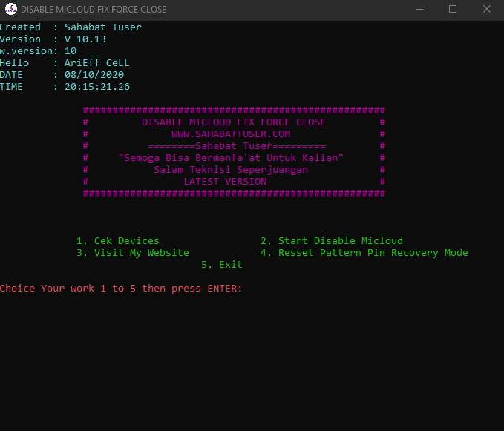Click the TIME value 20:15:21.26
The image size is (504, 431).
point(97,87)
